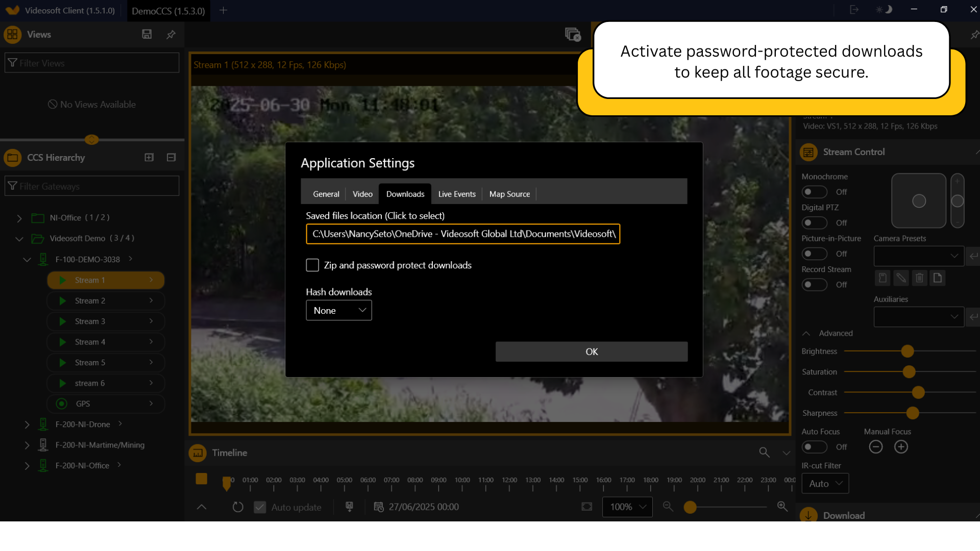Click the timeline search magnifier icon
This screenshot has width=980, height=551.
[x=764, y=452]
